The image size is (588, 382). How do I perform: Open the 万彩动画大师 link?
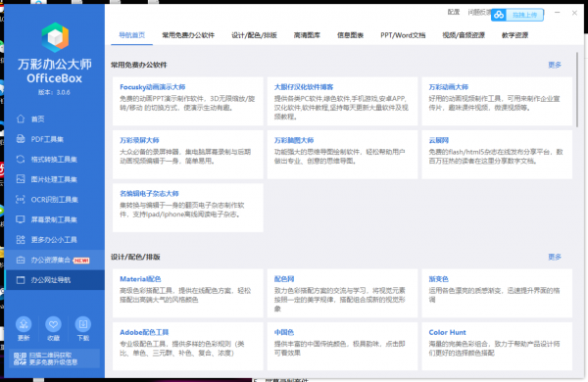tap(449, 87)
